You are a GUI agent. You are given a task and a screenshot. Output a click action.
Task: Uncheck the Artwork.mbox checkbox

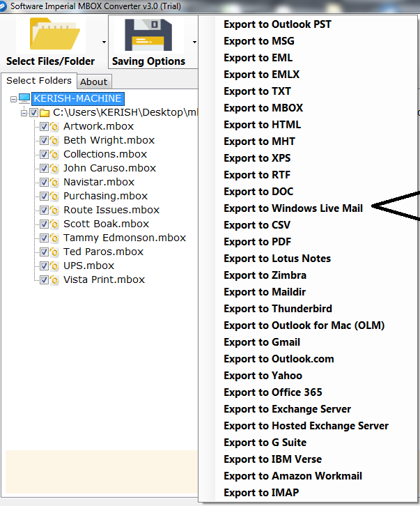pos(44,127)
